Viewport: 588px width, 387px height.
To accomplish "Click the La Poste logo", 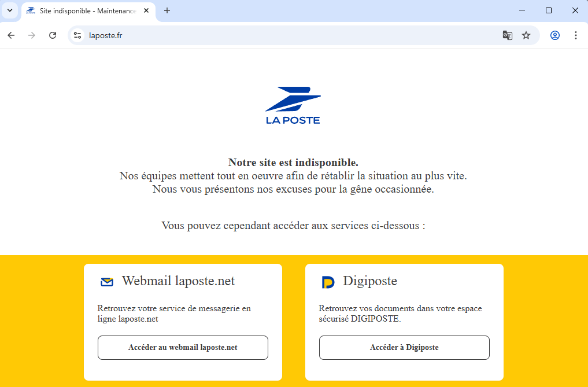I will pos(293,105).
